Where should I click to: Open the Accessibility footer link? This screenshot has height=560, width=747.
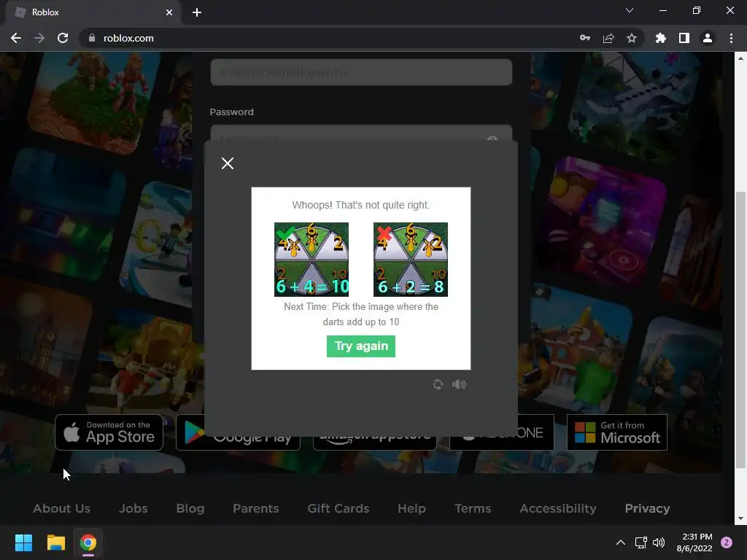click(x=558, y=508)
